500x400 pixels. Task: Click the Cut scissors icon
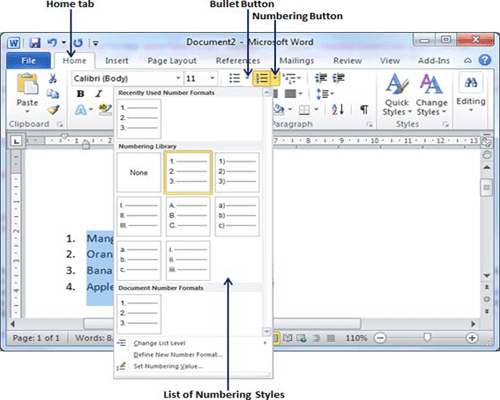pyautogui.click(x=53, y=79)
